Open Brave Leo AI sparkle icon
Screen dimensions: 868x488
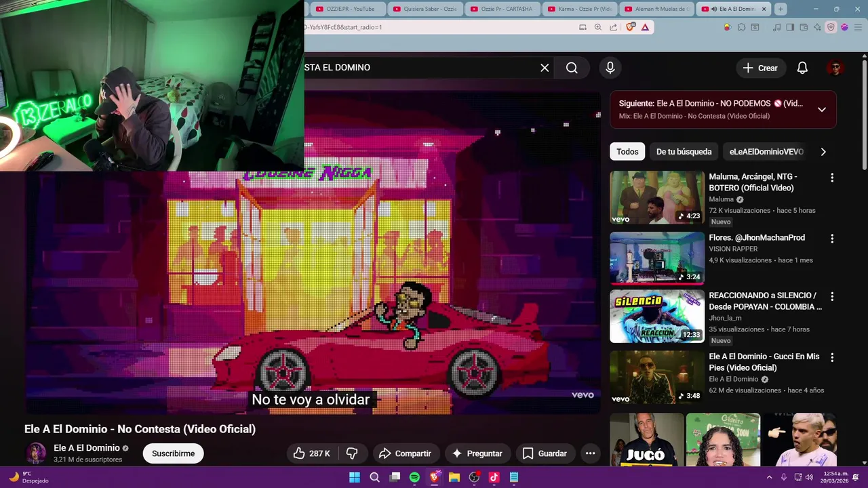[817, 27]
